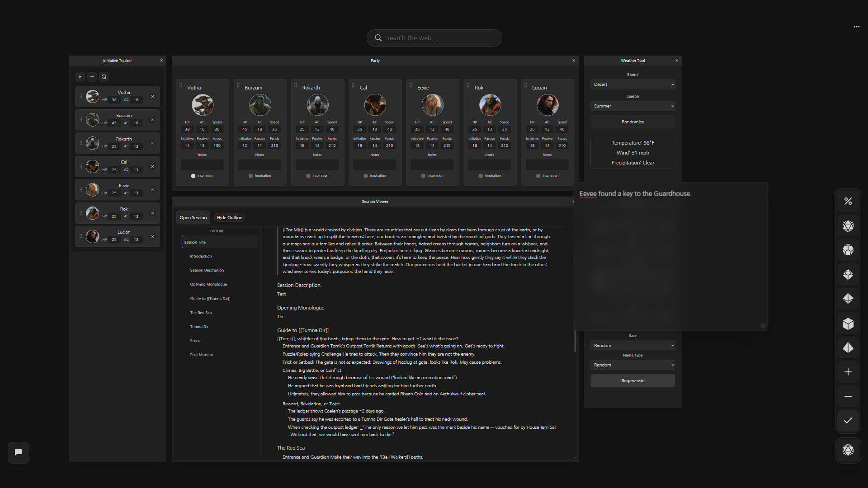Choose the d6 cube die icon

[x=848, y=324]
